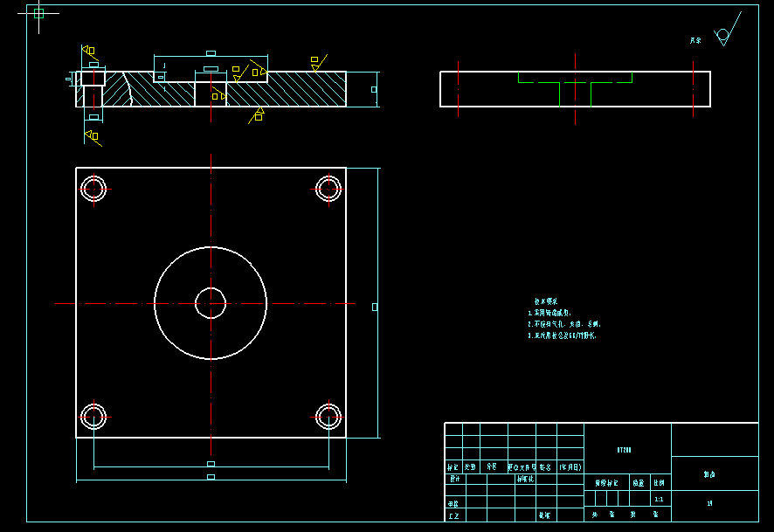
Task: Select the surface roughness symbol beside 其余
Action: click(x=727, y=30)
